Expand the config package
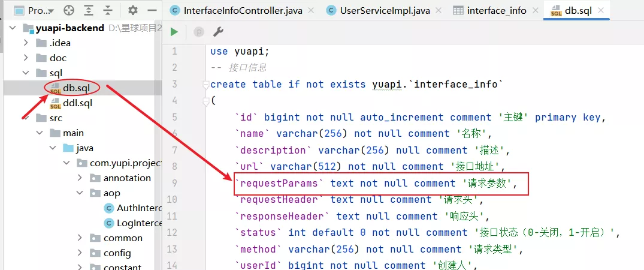The height and width of the screenshot is (270, 644). (x=80, y=253)
